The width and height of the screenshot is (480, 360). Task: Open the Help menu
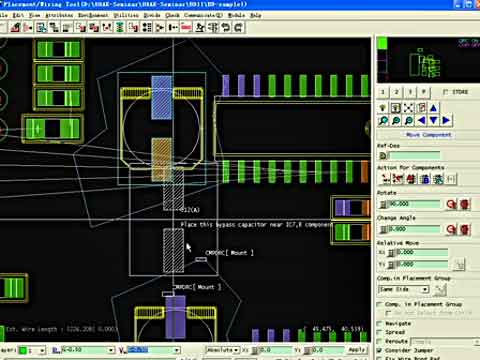point(255,15)
